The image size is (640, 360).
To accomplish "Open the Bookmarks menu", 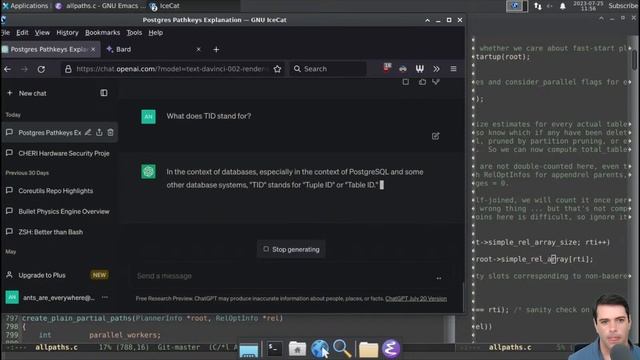I will pos(102,33).
